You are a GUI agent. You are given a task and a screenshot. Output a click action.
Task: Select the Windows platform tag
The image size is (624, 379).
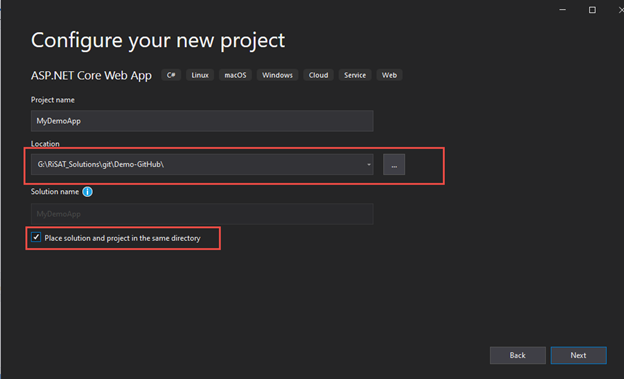[277, 75]
